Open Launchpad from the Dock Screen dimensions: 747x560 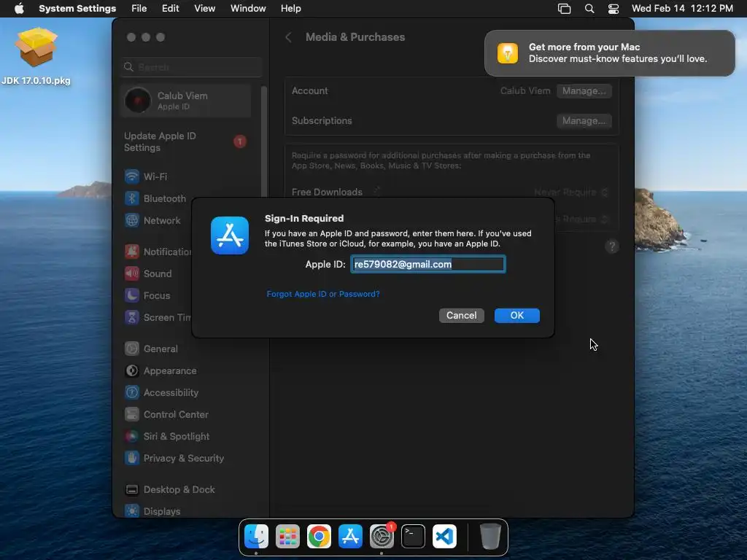coord(287,536)
